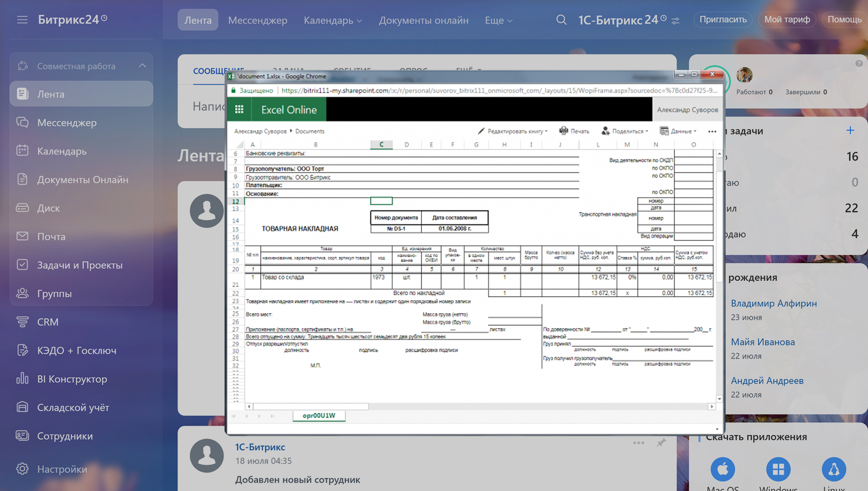The image size is (868, 491).
Task: Click the Печать print button in Excel Online
Action: tap(574, 131)
